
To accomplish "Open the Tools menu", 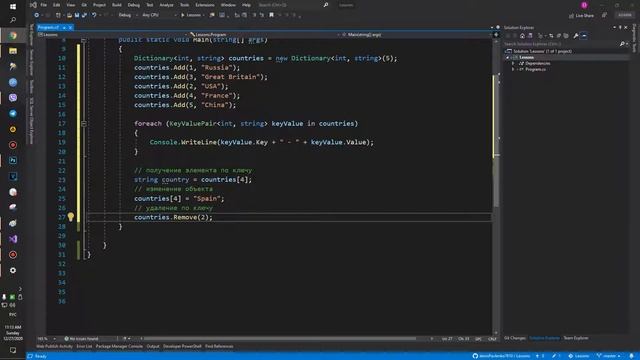I will pos(184,5).
